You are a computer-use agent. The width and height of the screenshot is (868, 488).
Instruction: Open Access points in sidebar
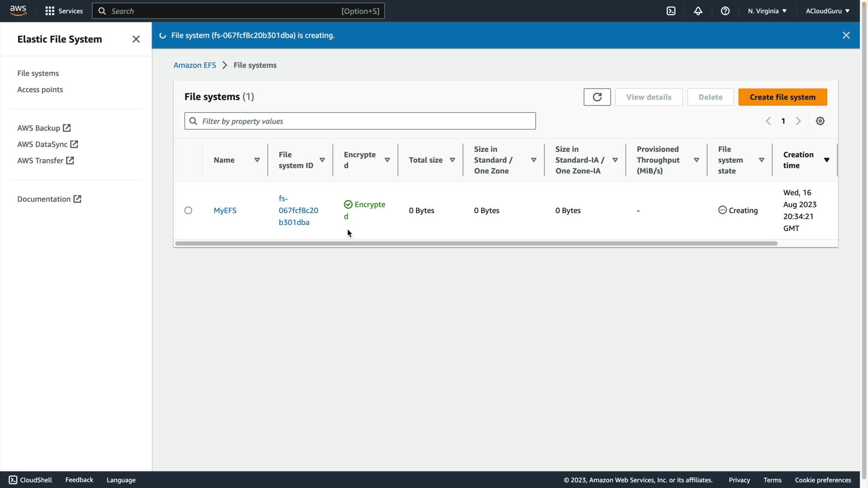click(x=40, y=89)
